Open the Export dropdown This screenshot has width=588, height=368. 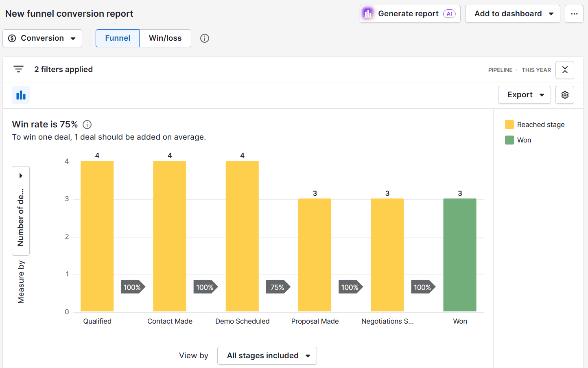pyautogui.click(x=524, y=94)
